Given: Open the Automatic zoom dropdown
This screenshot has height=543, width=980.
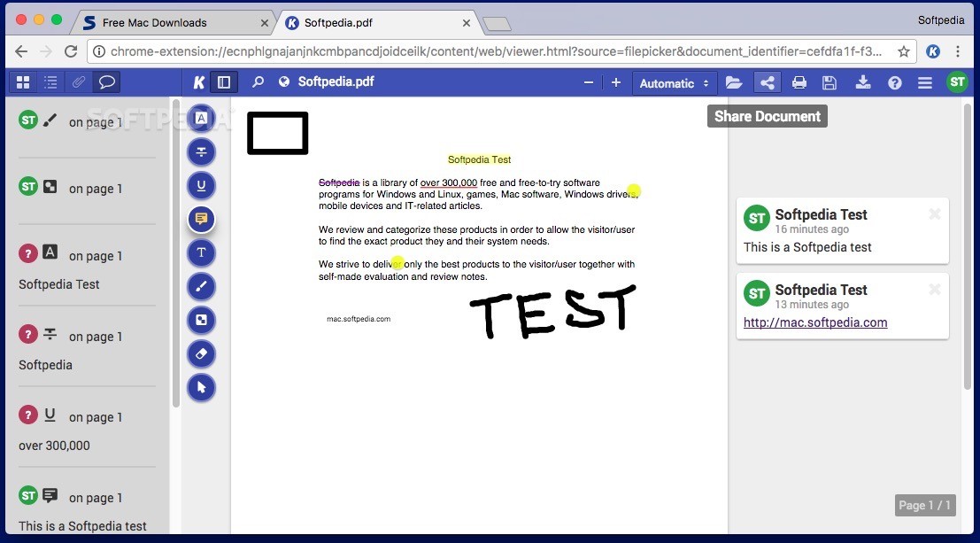Looking at the screenshot, I should 674,82.
